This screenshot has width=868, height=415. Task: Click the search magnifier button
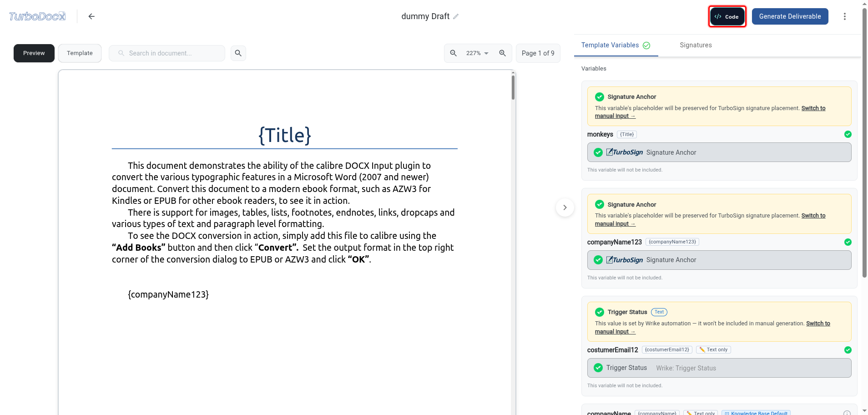click(x=238, y=53)
